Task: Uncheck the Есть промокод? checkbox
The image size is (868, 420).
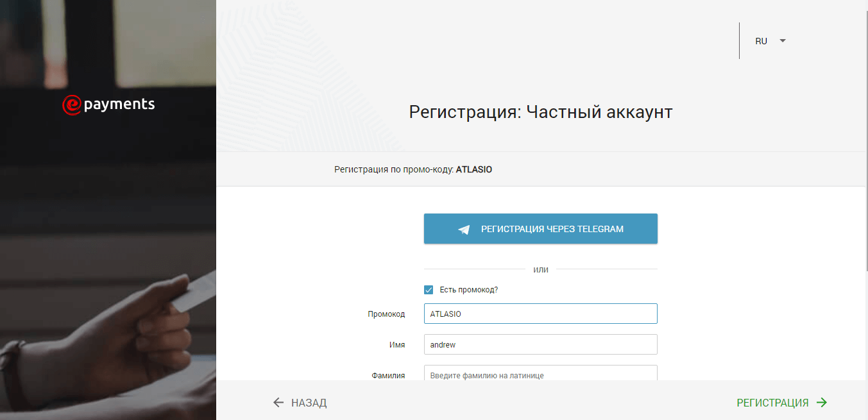Action: tap(429, 290)
